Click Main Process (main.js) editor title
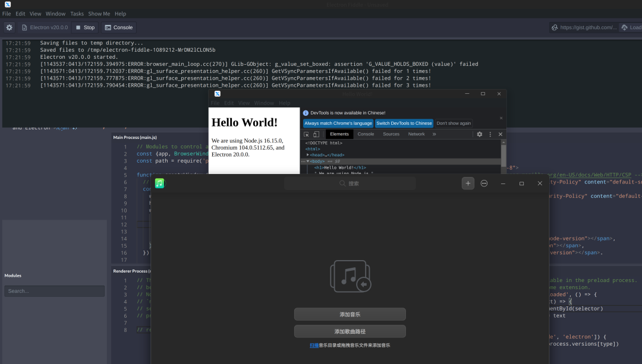 [135, 137]
